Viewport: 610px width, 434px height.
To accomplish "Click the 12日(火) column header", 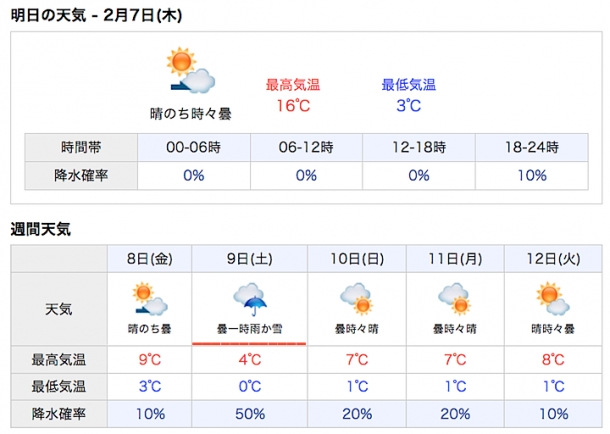I will pos(553,259).
